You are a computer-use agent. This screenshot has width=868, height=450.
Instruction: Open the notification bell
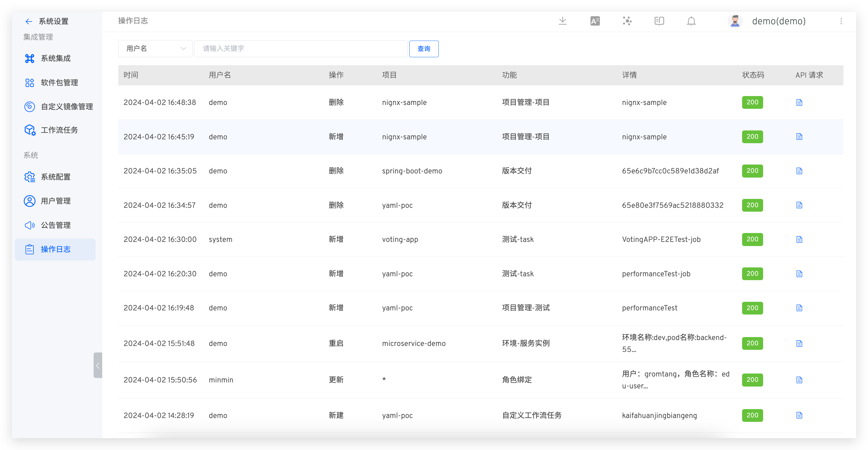point(691,21)
